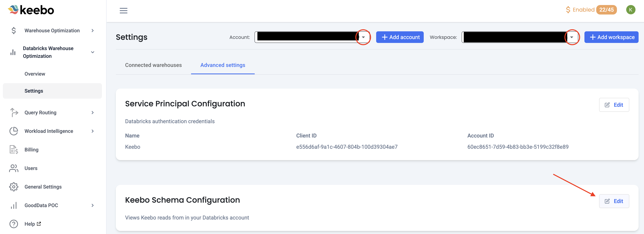Edit the Keebo Schema Configuration
Screen dimensions: 644x234
click(x=614, y=201)
